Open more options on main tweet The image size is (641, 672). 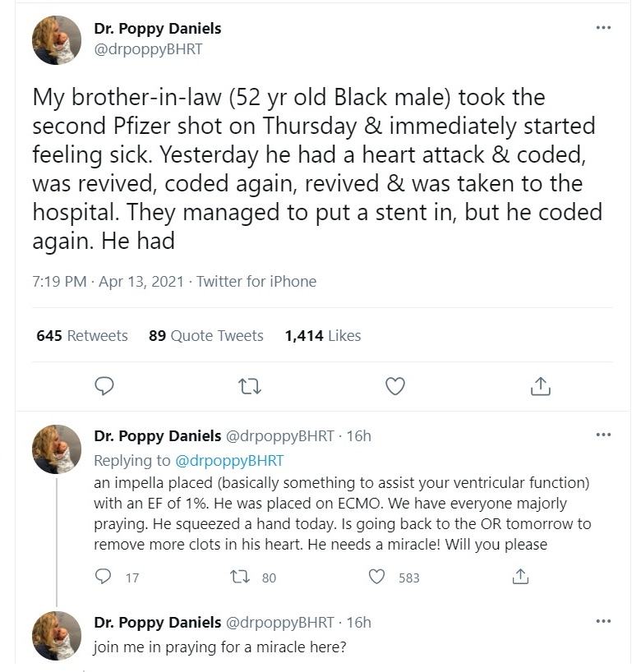click(x=603, y=28)
